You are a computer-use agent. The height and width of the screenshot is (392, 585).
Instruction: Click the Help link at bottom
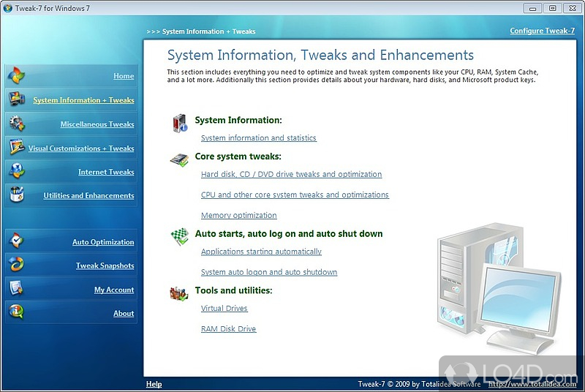(154, 384)
